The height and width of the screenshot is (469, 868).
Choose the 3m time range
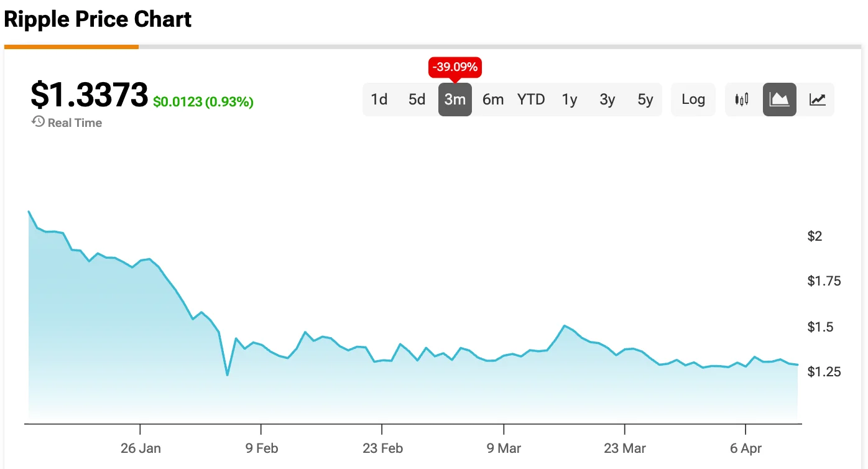pyautogui.click(x=455, y=100)
